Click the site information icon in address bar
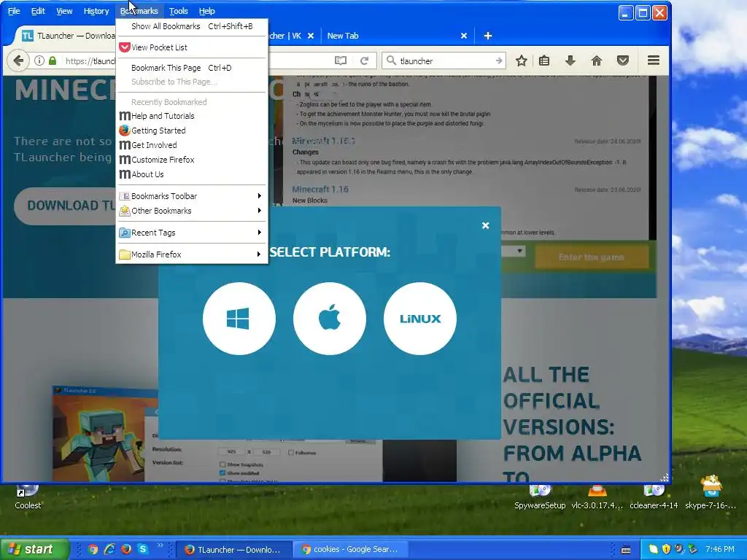Image resolution: width=747 pixels, height=560 pixels. coord(39,61)
